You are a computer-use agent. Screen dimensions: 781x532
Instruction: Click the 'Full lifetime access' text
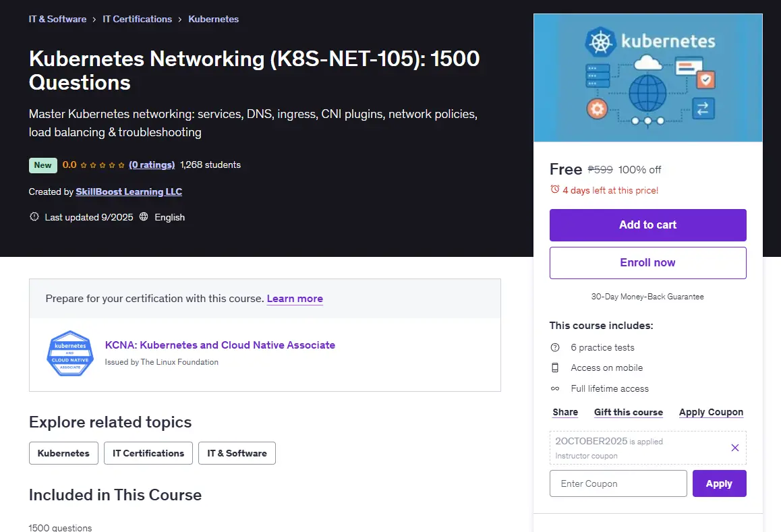tap(610, 388)
